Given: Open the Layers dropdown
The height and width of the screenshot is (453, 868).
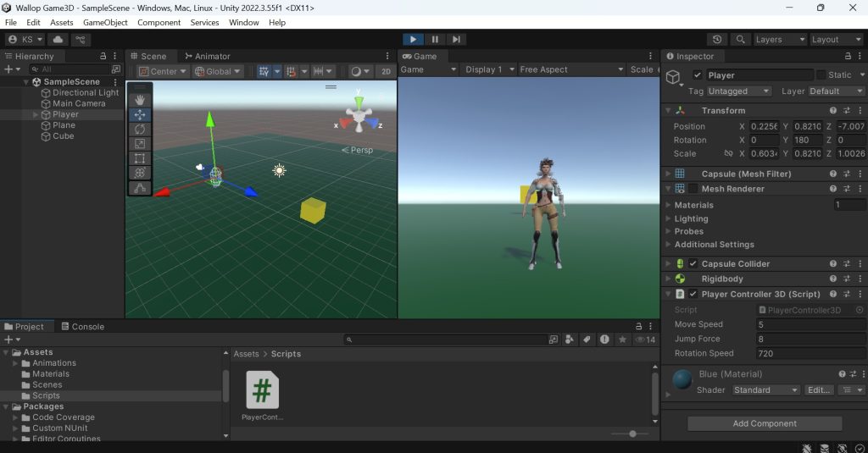Looking at the screenshot, I should 780,39.
